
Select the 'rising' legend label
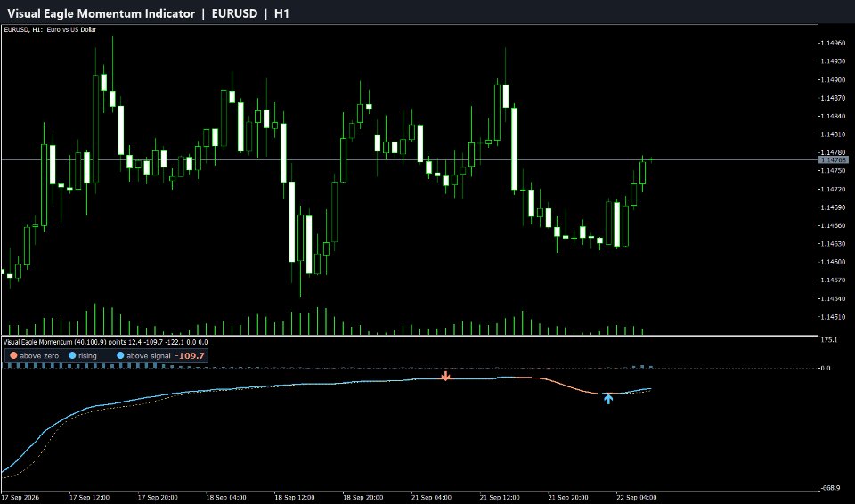pyautogui.click(x=88, y=355)
